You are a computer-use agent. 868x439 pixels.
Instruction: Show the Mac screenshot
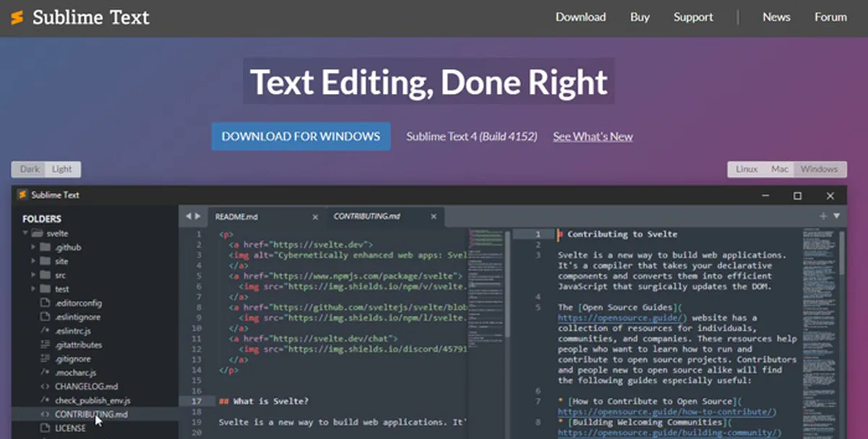pyautogui.click(x=779, y=169)
